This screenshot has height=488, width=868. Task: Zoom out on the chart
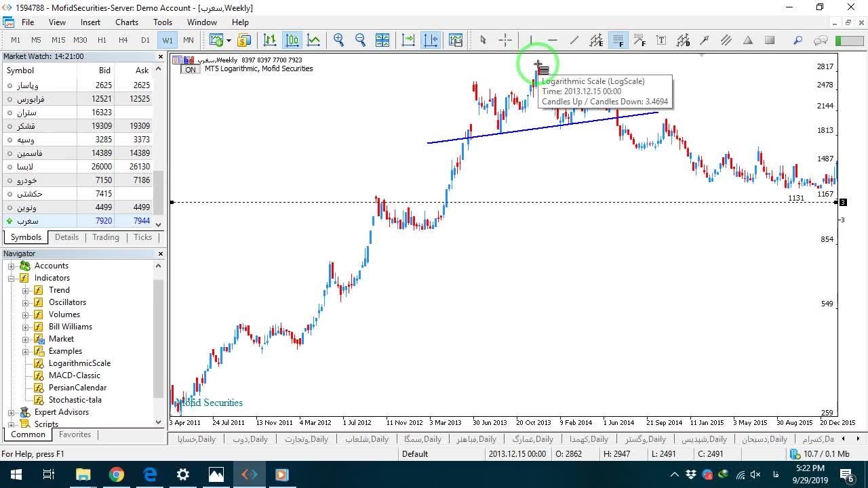pyautogui.click(x=360, y=40)
